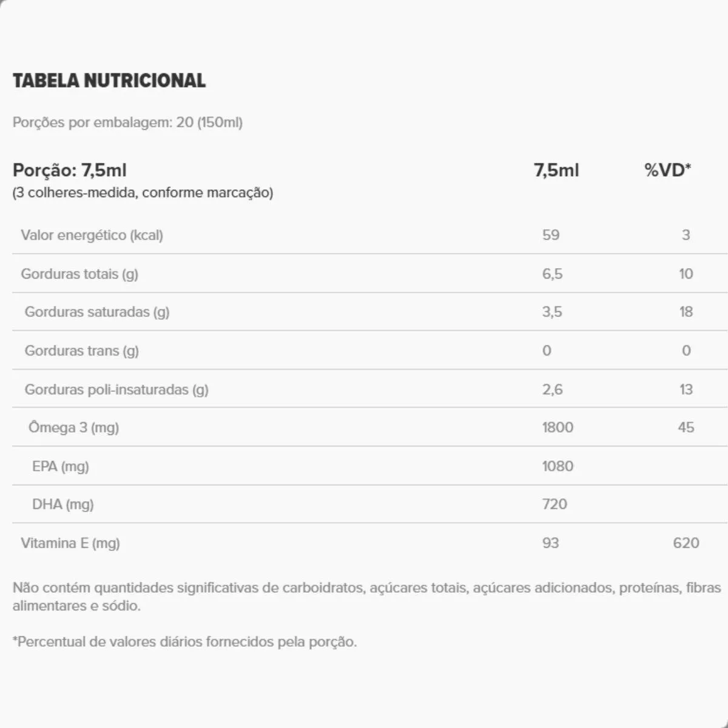Select the Vitamina E (mg) label
This screenshot has height=728, width=728.
[x=70, y=544]
